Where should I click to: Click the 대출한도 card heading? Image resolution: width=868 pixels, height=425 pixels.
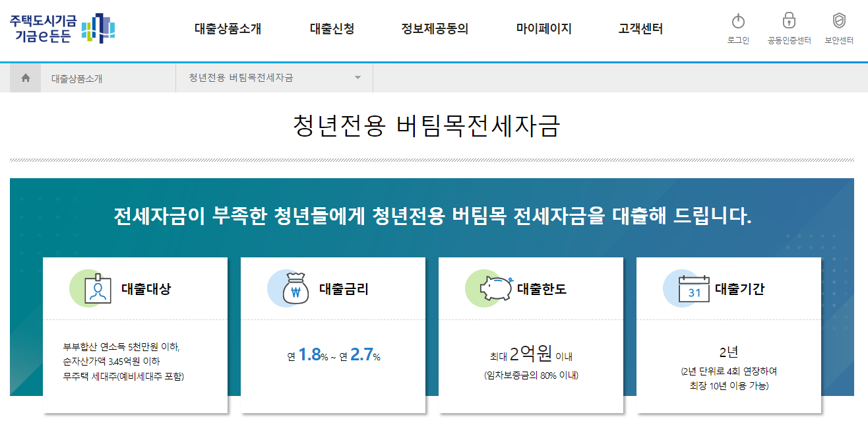click(x=542, y=288)
